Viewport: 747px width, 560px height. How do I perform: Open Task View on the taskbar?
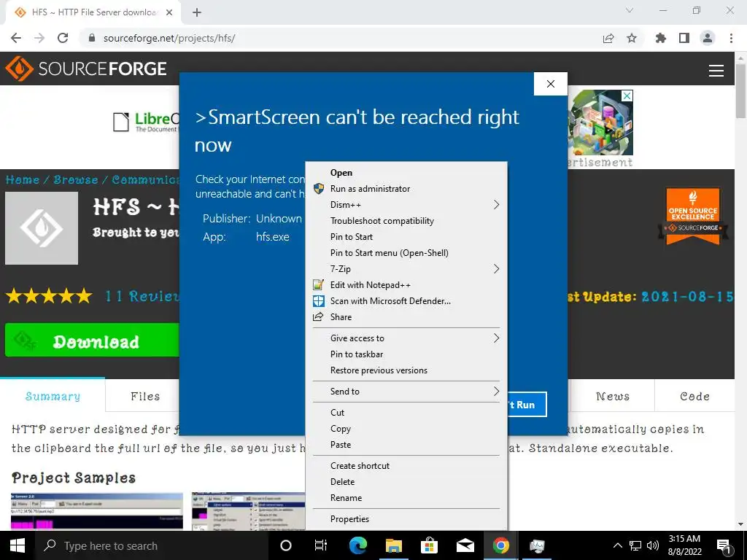click(x=321, y=545)
